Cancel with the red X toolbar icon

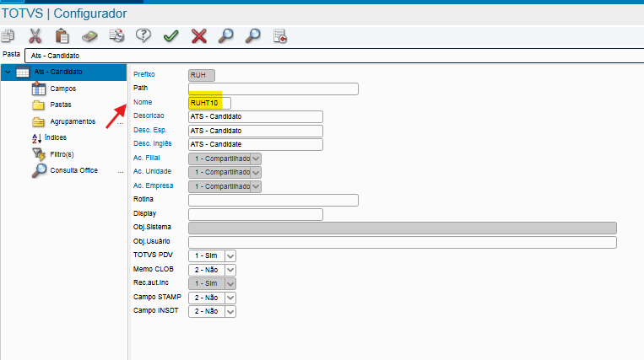pyautogui.click(x=199, y=36)
